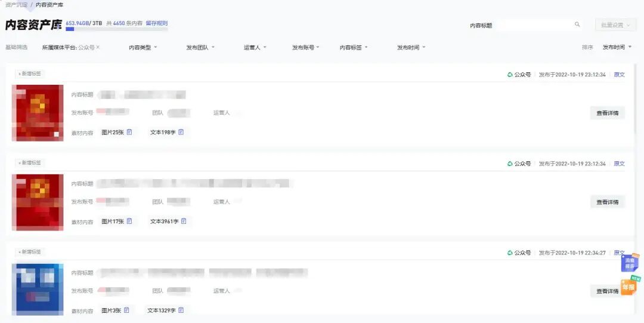This screenshot has width=644, height=323.
Task: Open the 排序 发布时间 sort dropdown
Action: click(617, 47)
